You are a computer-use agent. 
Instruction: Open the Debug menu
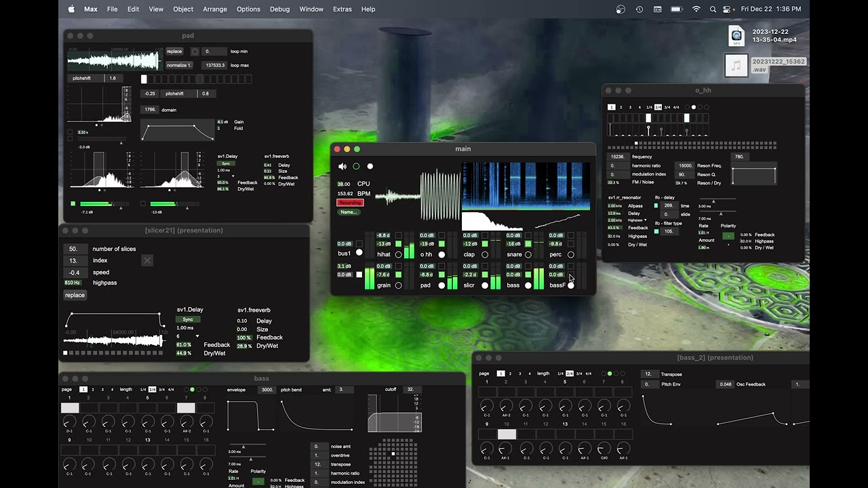tap(279, 9)
